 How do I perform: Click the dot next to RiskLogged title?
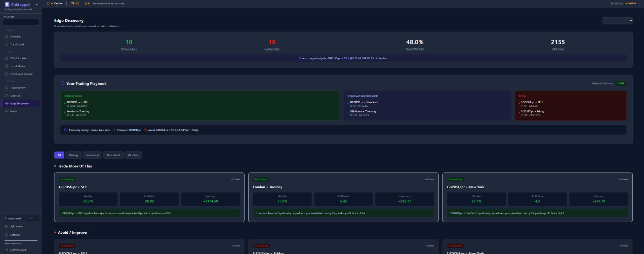point(37,5)
